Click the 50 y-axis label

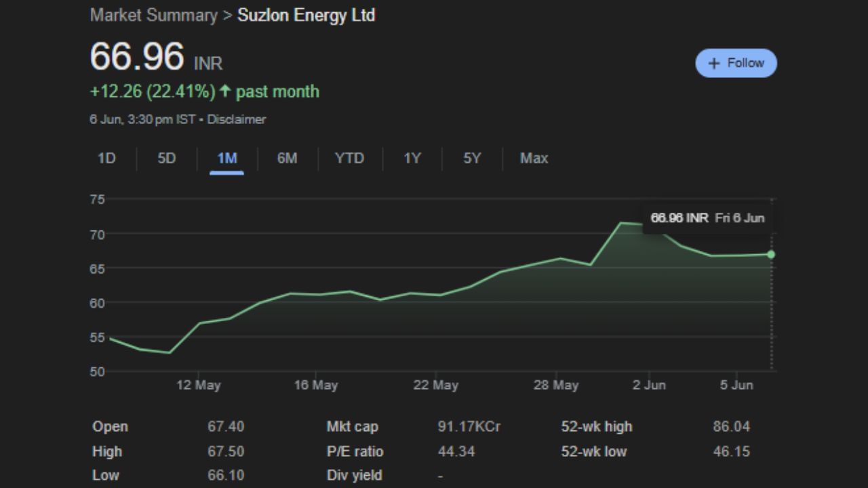tap(97, 371)
